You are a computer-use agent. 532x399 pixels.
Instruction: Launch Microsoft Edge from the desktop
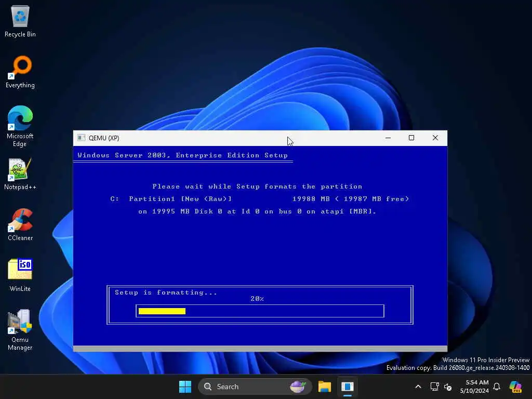click(20, 126)
